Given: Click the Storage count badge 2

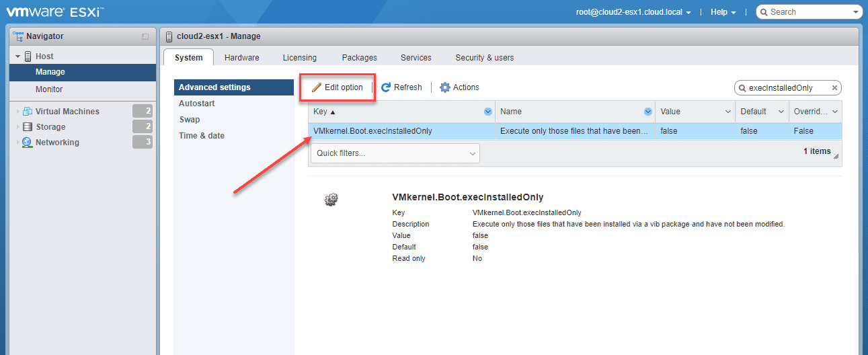Looking at the screenshot, I should click(x=143, y=127).
